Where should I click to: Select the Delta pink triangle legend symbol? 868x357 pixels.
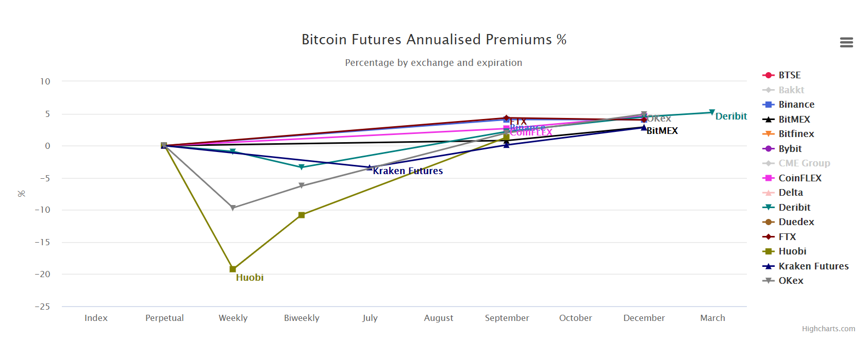coord(768,192)
